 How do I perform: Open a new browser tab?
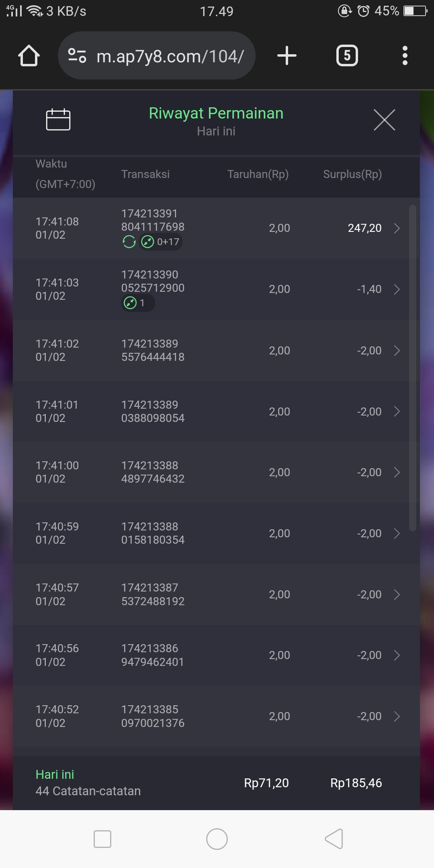tap(287, 55)
